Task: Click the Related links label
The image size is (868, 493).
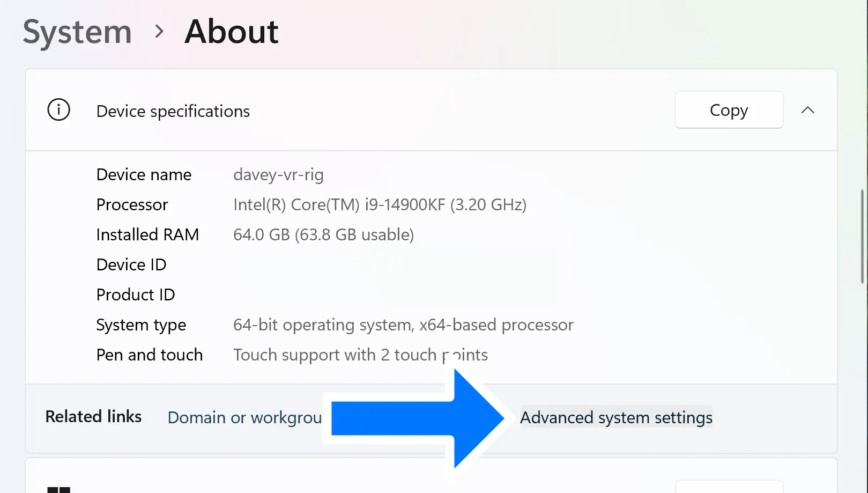Action: click(x=93, y=416)
